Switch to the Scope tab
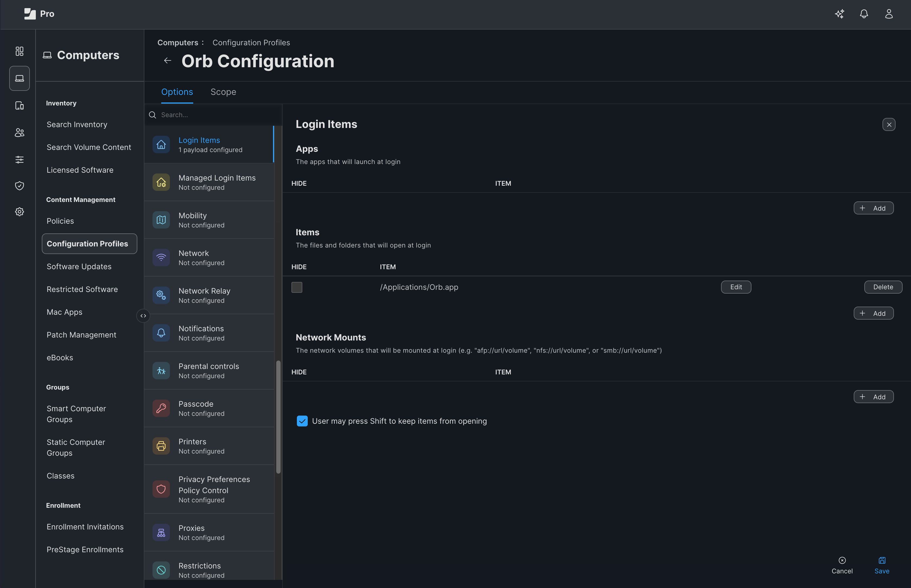Image resolution: width=911 pixels, height=588 pixels. tap(223, 92)
